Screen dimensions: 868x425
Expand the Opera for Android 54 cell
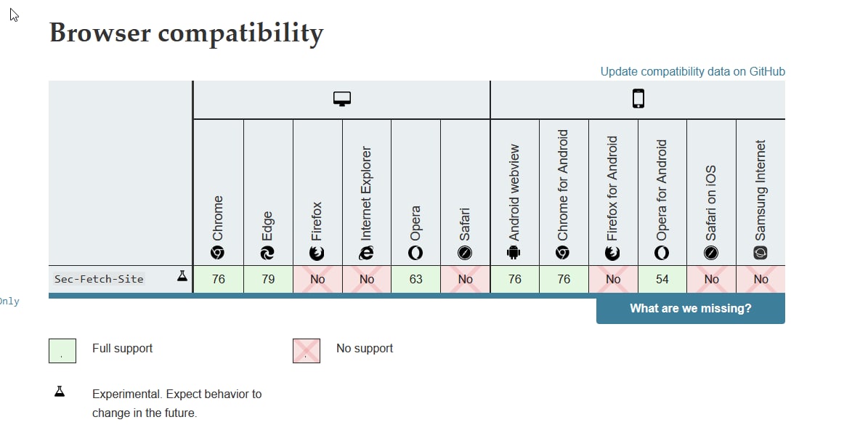coord(662,279)
